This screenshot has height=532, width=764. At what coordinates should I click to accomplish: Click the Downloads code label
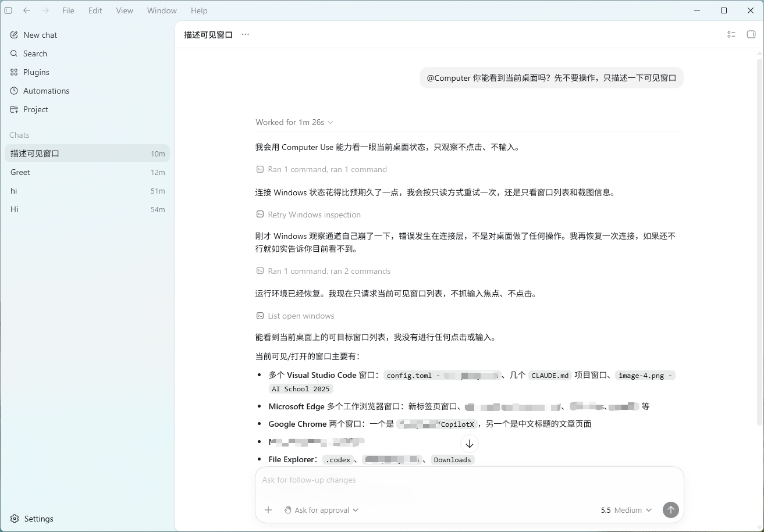[452, 460]
